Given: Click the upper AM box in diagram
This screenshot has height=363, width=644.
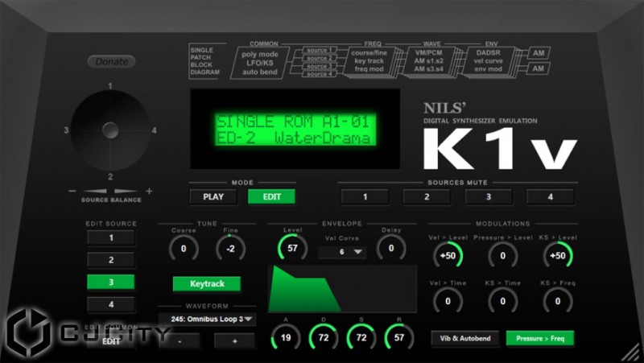Looking at the screenshot, I should coord(539,53).
